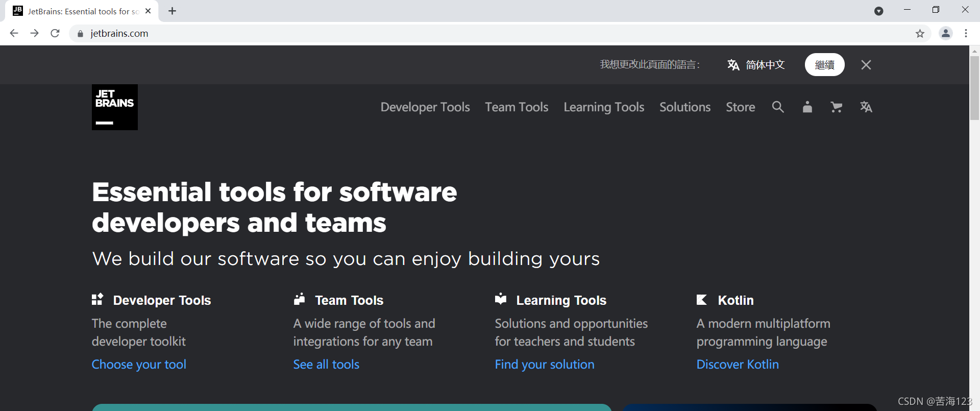980x411 pixels.
Task: Click the page vertical scrollbar thumb
Action: (974, 88)
